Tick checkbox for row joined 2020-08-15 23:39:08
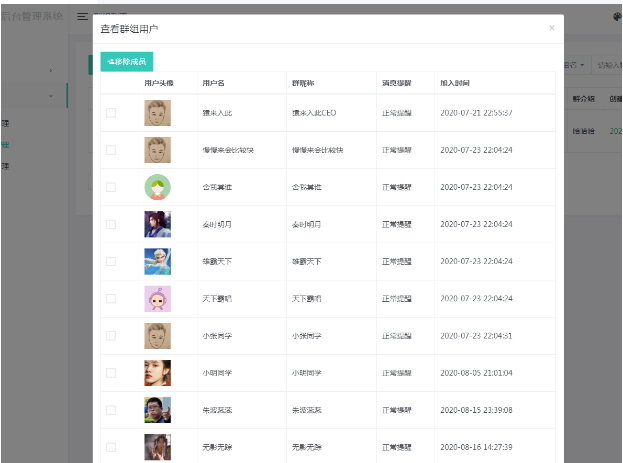 [x=111, y=410]
